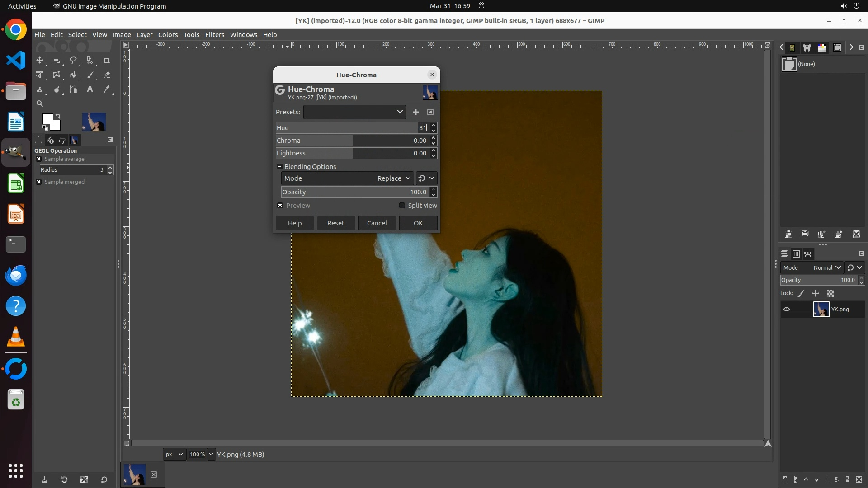Select the Eraser tool
The height and width of the screenshot is (488, 868).
[107, 75]
